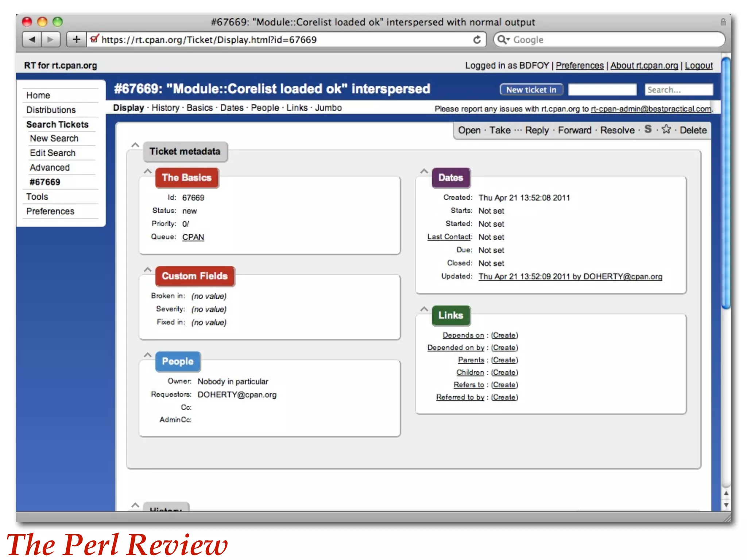Click Forward in the ticket actions
Viewport: 747px width, 560px height.
(x=574, y=130)
